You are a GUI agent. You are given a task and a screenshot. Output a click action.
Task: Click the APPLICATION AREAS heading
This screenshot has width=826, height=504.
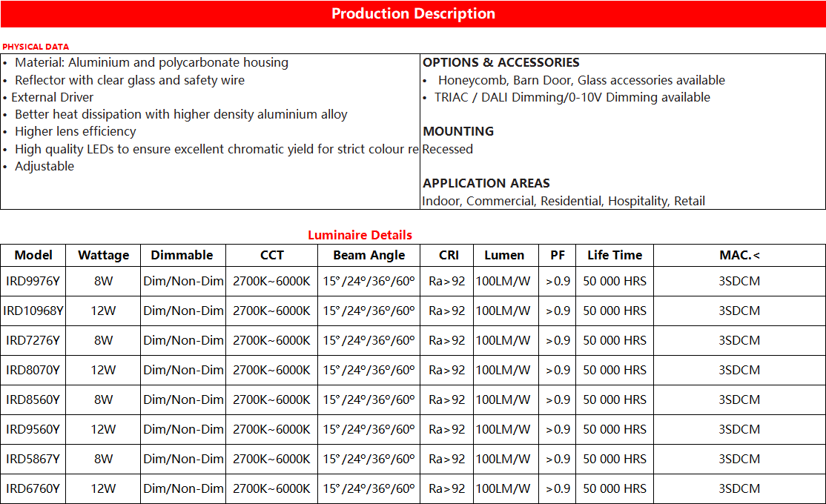point(486,183)
